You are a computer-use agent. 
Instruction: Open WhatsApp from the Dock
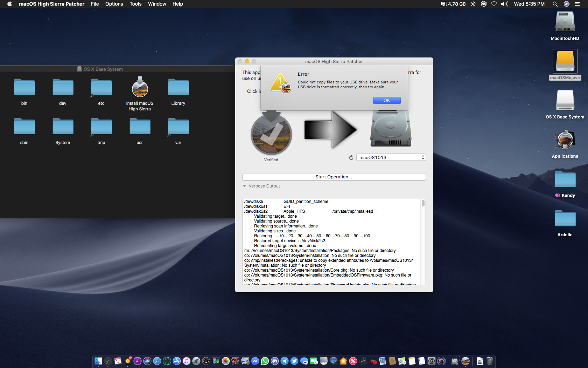tap(265, 361)
